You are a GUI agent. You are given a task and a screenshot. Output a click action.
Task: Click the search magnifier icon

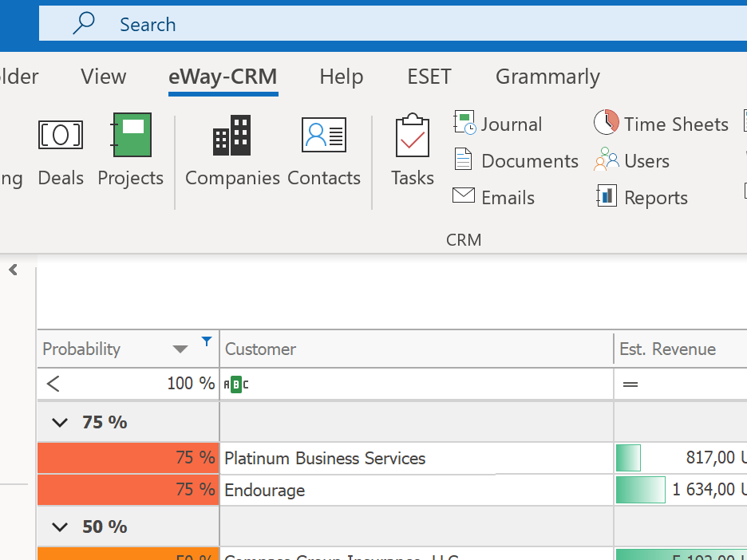tap(83, 23)
